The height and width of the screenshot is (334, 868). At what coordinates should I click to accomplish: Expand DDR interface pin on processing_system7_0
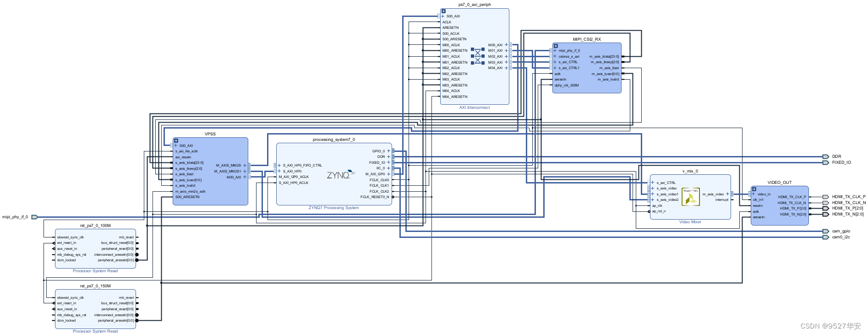tap(389, 157)
